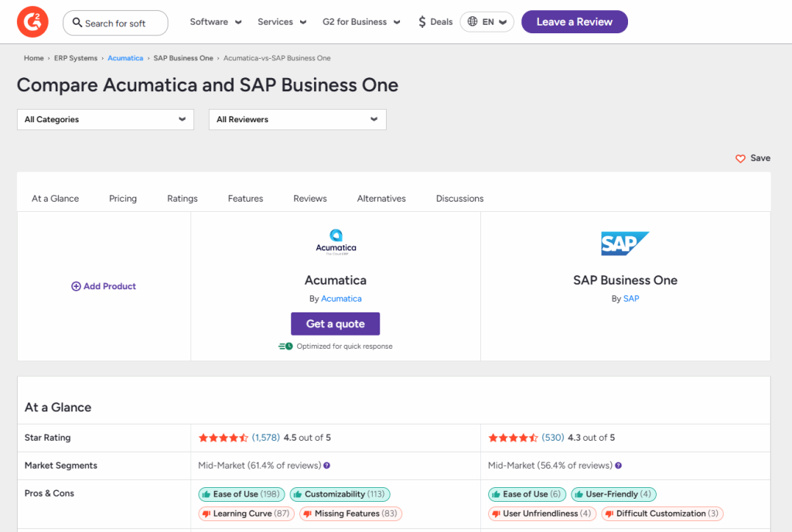792x532 pixels.
Task: Select the Features tab
Action: pos(245,198)
